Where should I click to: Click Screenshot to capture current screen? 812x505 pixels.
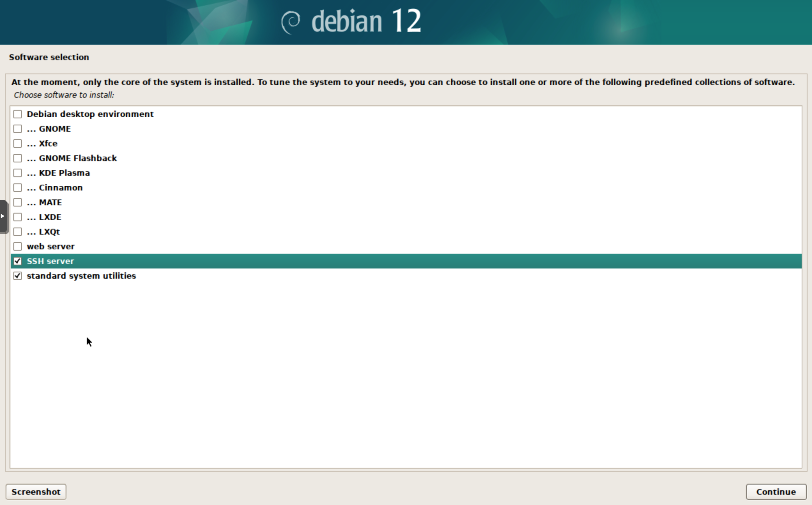click(36, 492)
